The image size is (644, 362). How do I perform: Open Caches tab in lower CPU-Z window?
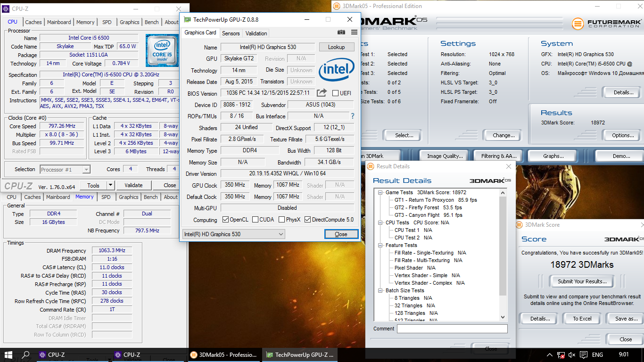33,197
